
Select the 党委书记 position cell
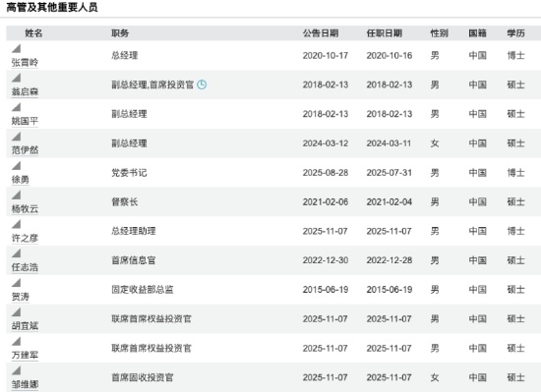click(x=129, y=173)
